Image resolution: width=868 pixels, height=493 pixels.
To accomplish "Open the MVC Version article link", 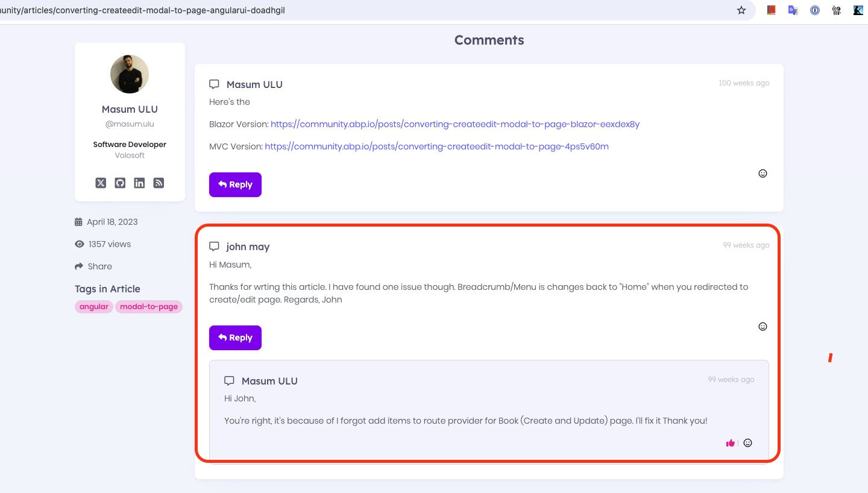I will (436, 146).
